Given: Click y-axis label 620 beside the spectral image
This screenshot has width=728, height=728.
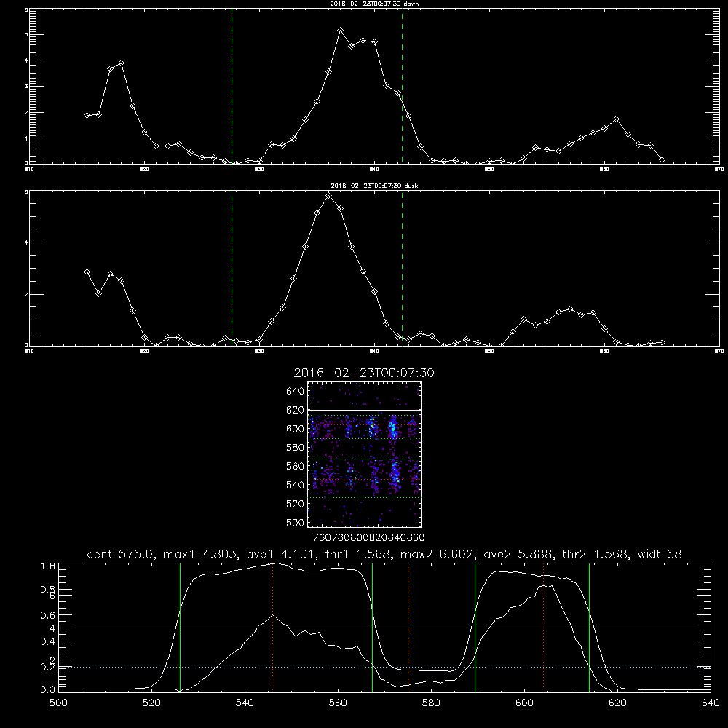Looking at the screenshot, I should 296,410.
